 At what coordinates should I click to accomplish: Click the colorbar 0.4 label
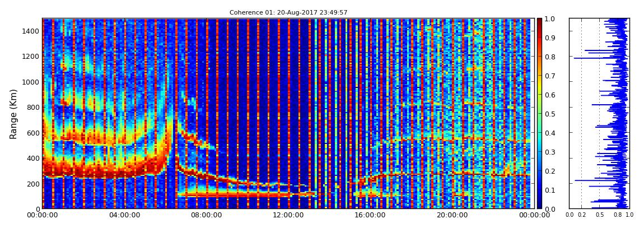pos(549,133)
